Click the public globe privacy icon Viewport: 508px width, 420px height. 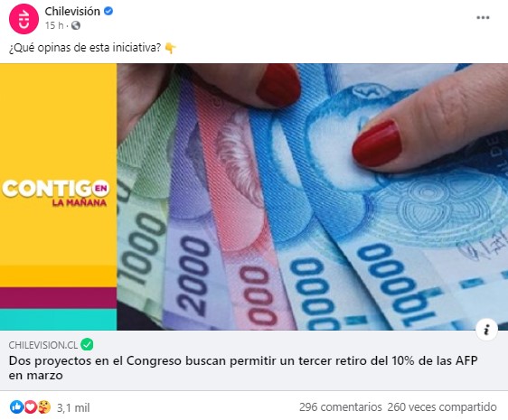point(76,25)
